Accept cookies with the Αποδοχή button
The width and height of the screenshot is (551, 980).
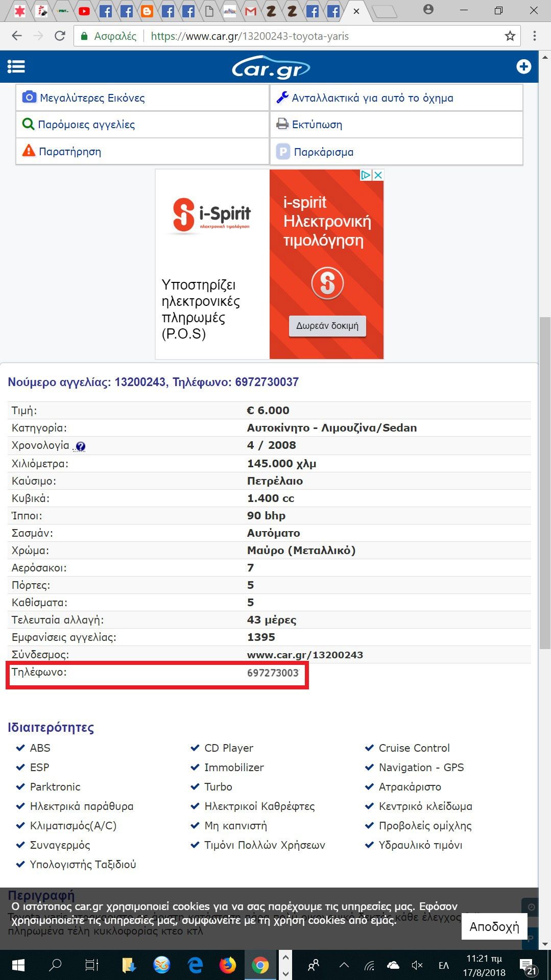coord(494,926)
